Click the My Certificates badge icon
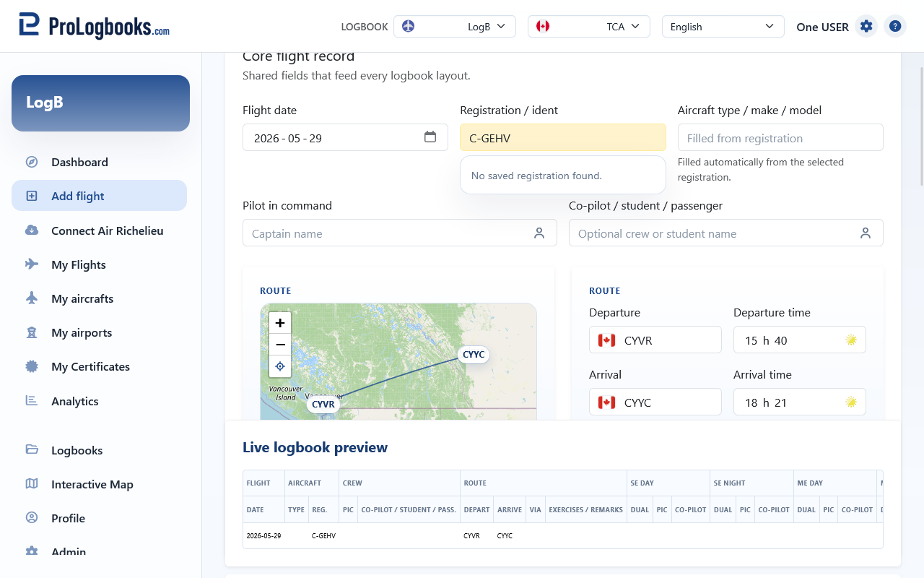This screenshot has height=578, width=924. (x=32, y=366)
